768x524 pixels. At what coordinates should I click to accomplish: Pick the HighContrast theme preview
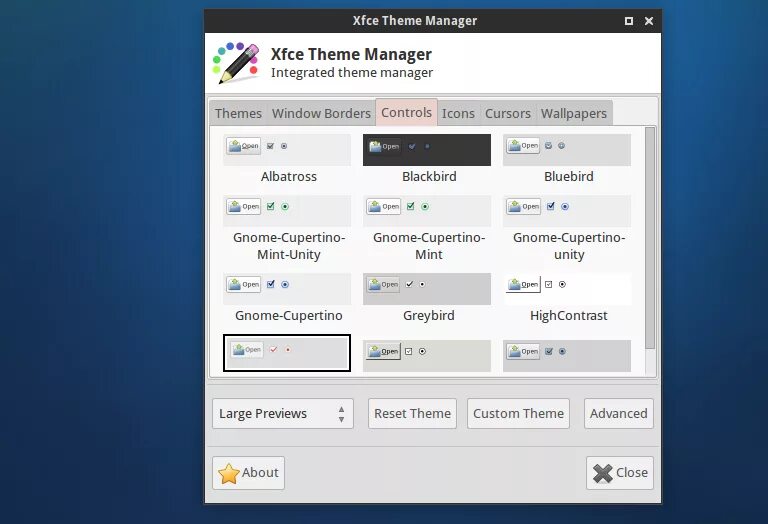567,289
